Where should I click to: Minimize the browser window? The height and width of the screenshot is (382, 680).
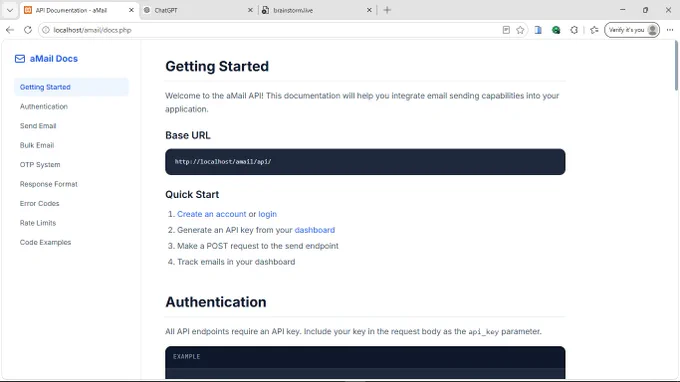[x=622, y=10]
